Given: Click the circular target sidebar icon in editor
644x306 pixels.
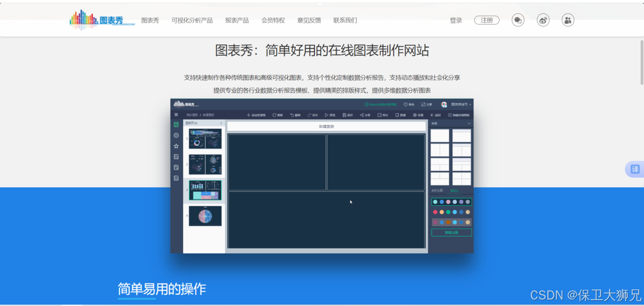Looking at the screenshot, I should 176,135.
